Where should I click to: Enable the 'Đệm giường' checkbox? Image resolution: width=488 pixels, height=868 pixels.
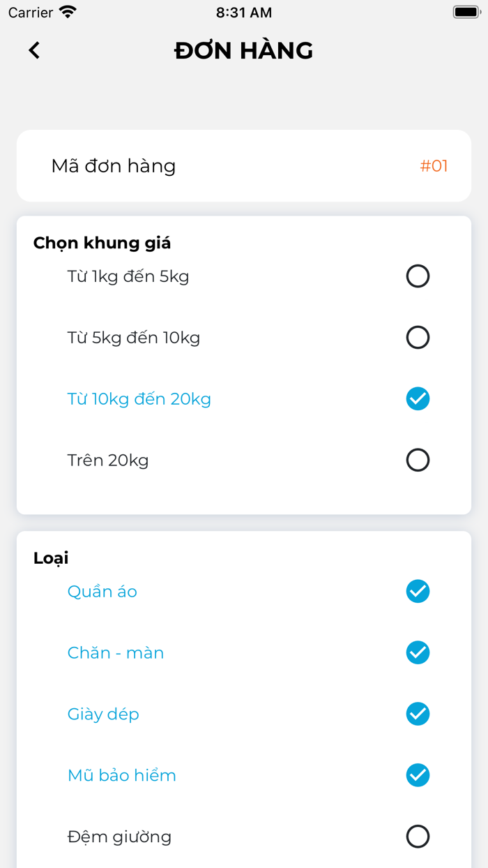click(x=418, y=837)
